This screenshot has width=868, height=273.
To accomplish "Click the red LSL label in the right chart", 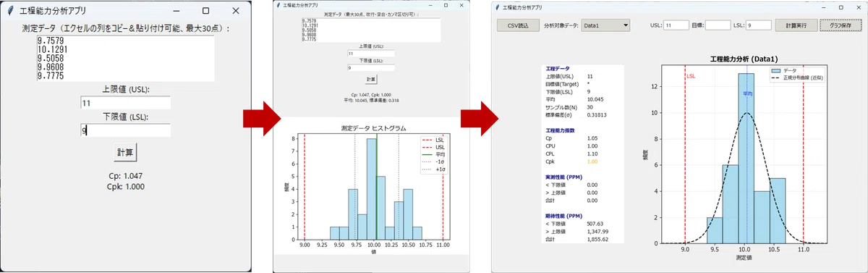I will coord(692,76).
